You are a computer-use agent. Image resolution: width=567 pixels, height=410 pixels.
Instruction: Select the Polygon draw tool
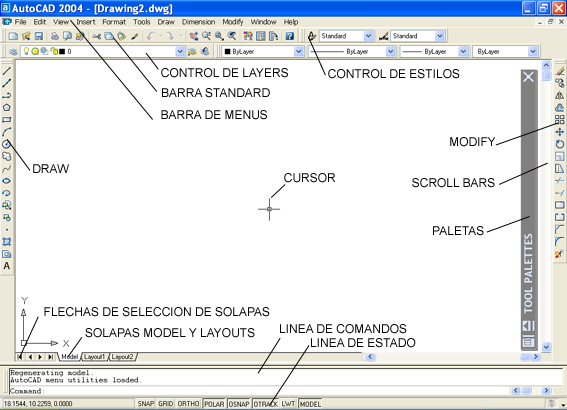click(7, 108)
